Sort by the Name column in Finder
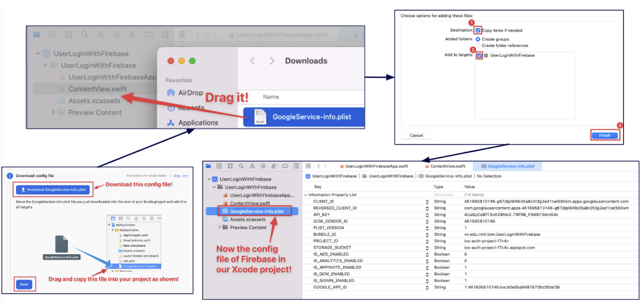Viewport: 644px width, 304px height. click(x=271, y=97)
